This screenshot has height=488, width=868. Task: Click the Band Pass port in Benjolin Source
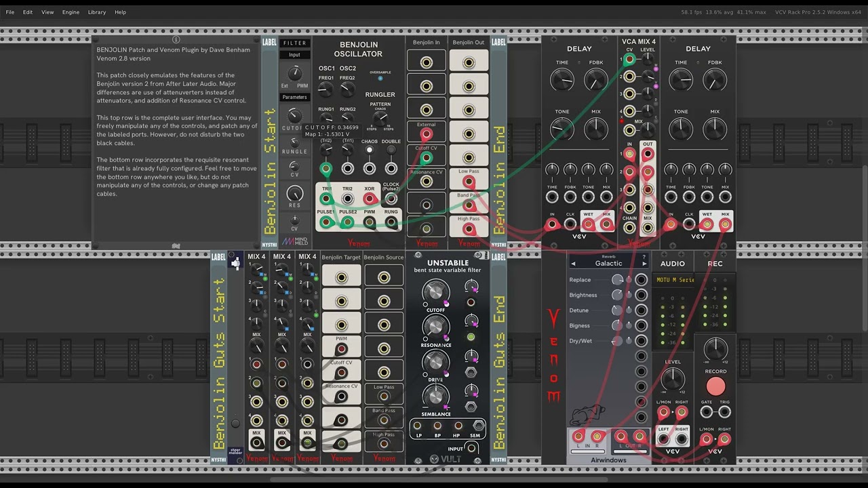384,420
